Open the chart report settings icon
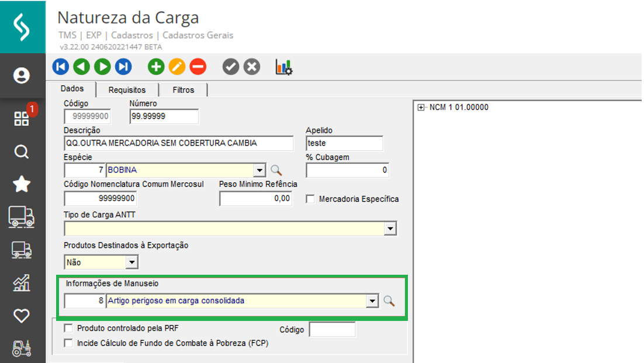Image resolution: width=644 pixels, height=363 pixels. pyautogui.click(x=284, y=67)
